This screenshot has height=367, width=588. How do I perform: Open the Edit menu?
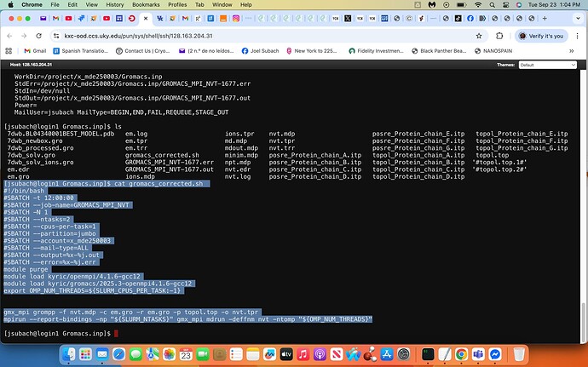(x=72, y=4)
